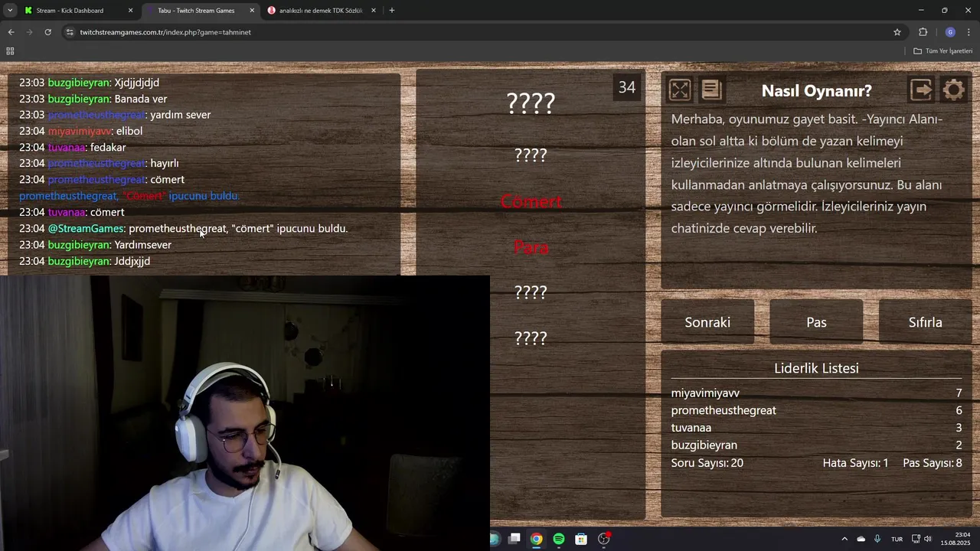Click the exit arrow icon in game panel
Screen dimensions: 980x551
(921, 90)
